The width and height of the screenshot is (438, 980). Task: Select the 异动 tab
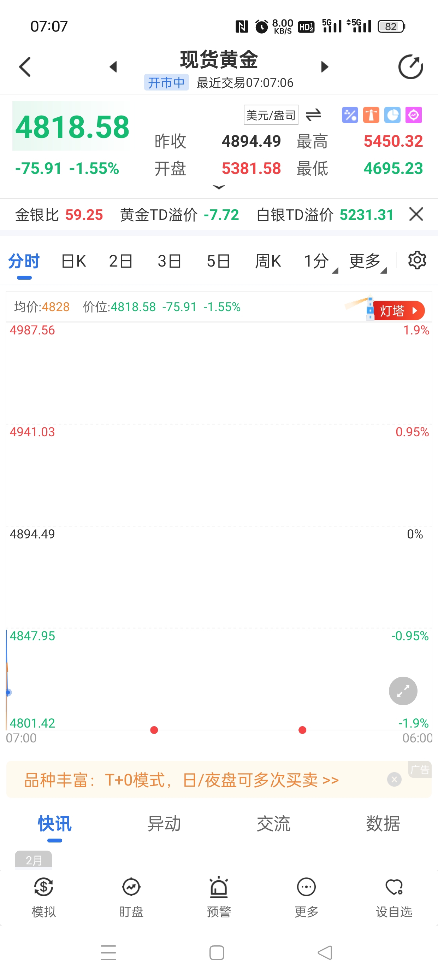[164, 824]
